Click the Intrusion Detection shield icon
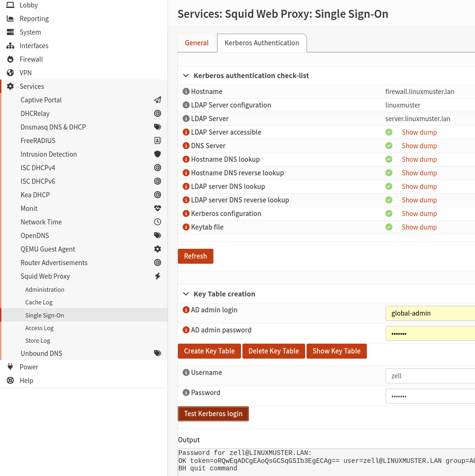The width and height of the screenshot is (475, 476). [158, 154]
